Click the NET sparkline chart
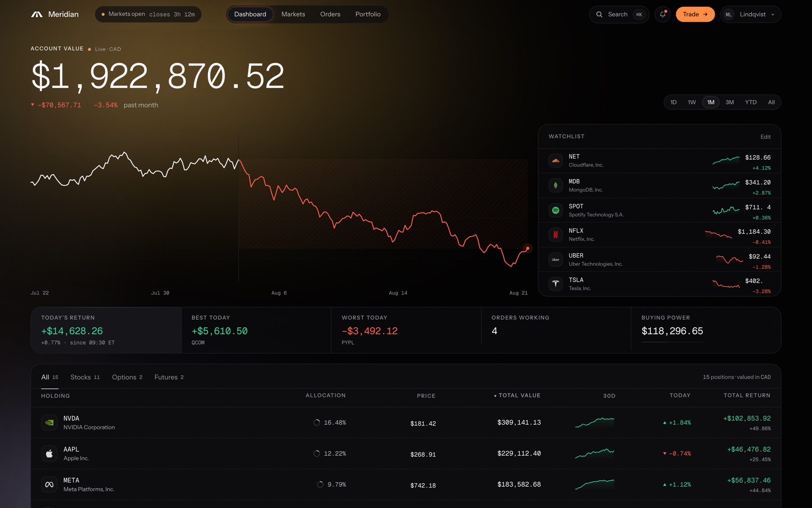 pyautogui.click(x=726, y=160)
